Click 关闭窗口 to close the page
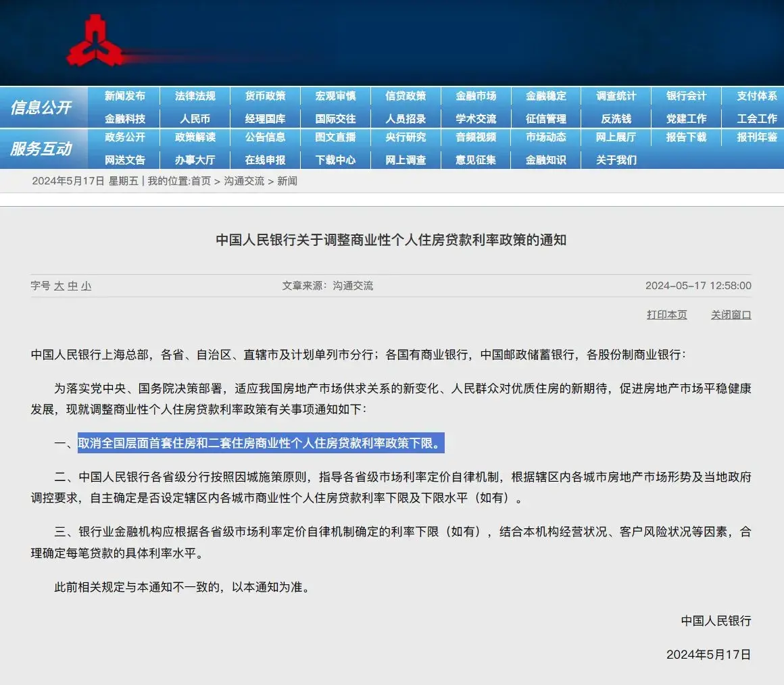The width and height of the screenshot is (784, 685). (731, 315)
